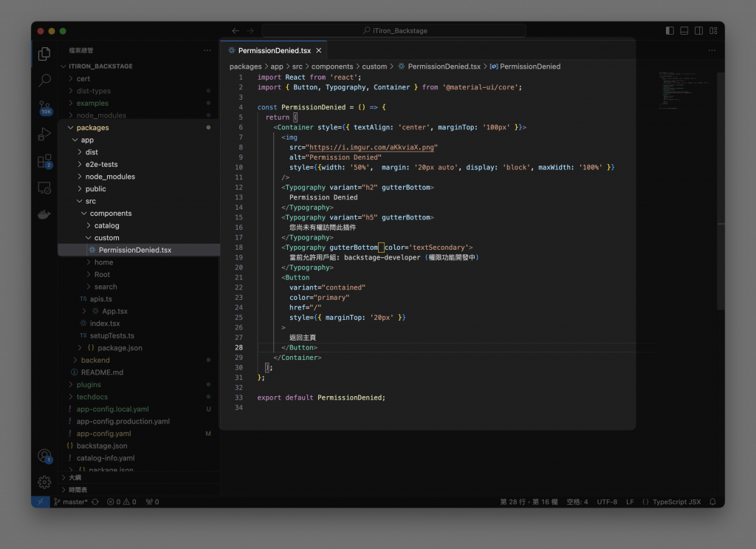Go back with the navigation arrow
The image size is (756, 549).
236,31
